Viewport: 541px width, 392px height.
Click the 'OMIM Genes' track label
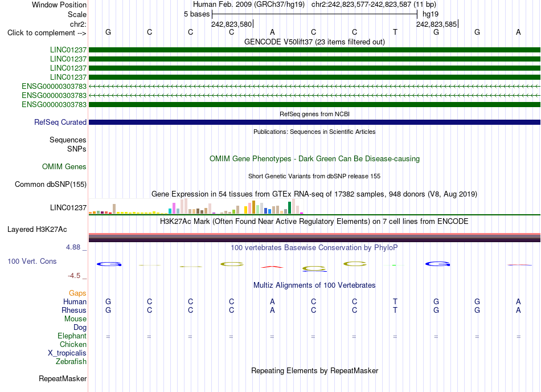[x=64, y=167]
